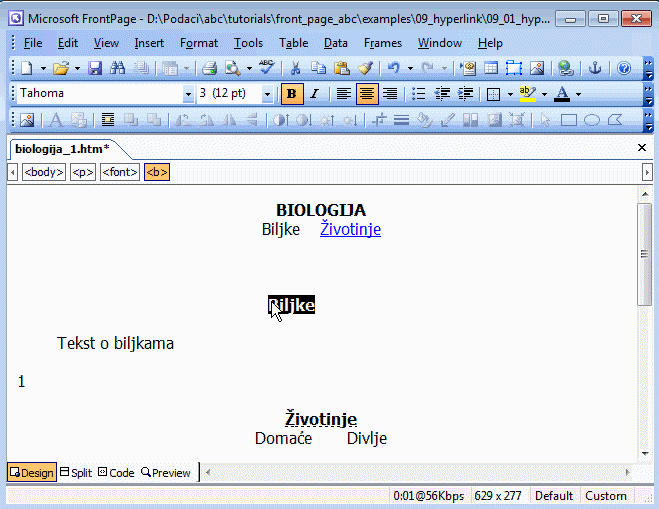Click the Insert Table icon
Screen dimensions: 659x509
pos(491,68)
